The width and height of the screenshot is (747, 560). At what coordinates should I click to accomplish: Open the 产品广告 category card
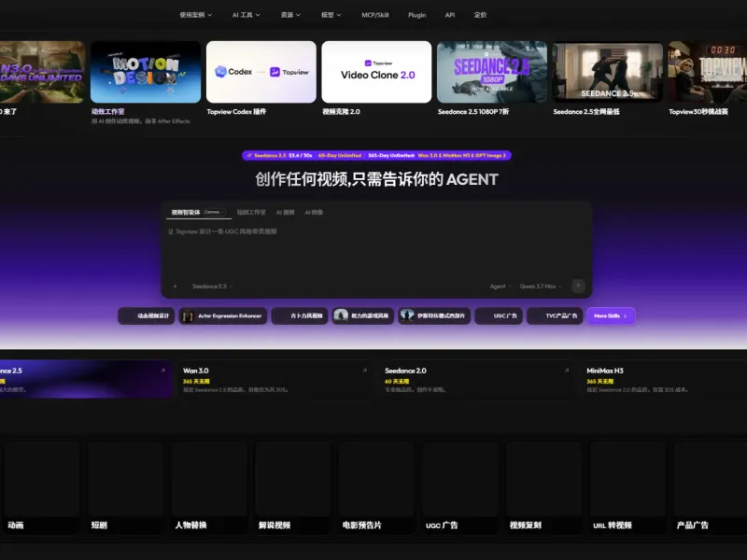(x=711, y=486)
